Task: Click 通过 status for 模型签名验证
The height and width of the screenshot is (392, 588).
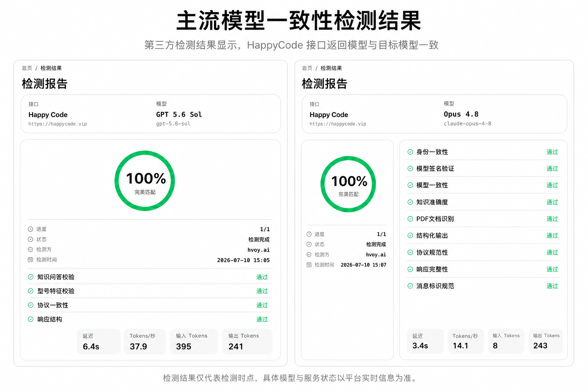Action: [552, 169]
